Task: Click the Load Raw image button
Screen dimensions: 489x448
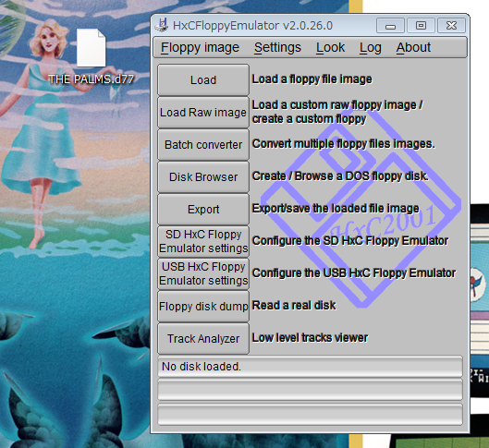Action: 203,113
